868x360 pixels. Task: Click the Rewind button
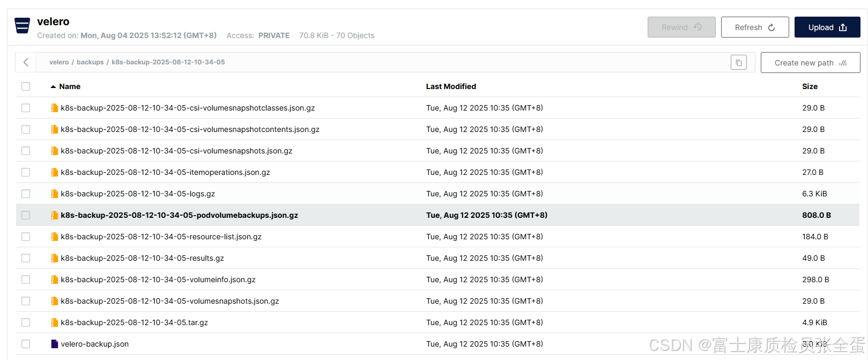click(681, 27)
